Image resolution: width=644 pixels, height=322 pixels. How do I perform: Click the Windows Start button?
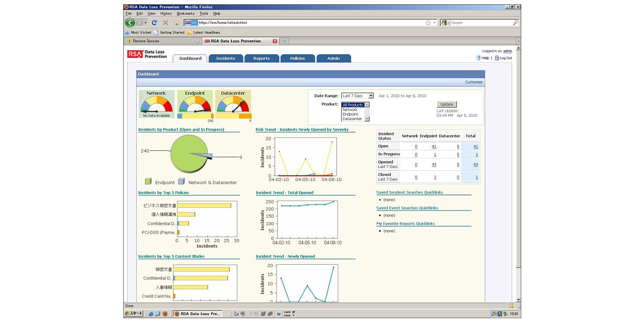click(x=134, y=314)
